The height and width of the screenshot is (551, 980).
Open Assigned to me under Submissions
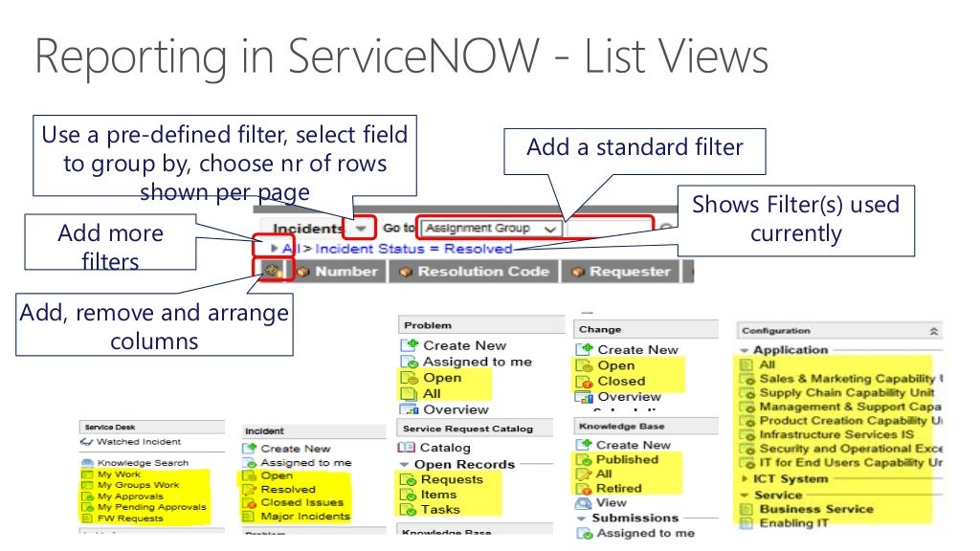[646, 534]
